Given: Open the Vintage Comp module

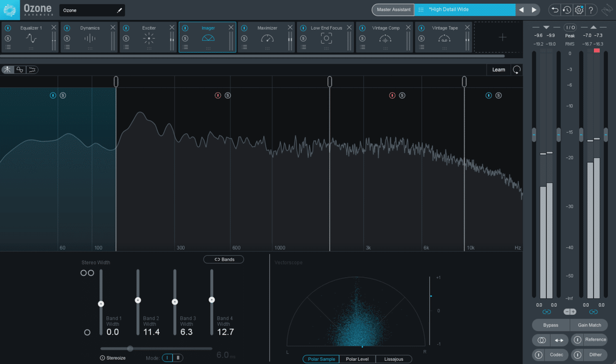Looking at the screenshot, I should click(385, 38).
